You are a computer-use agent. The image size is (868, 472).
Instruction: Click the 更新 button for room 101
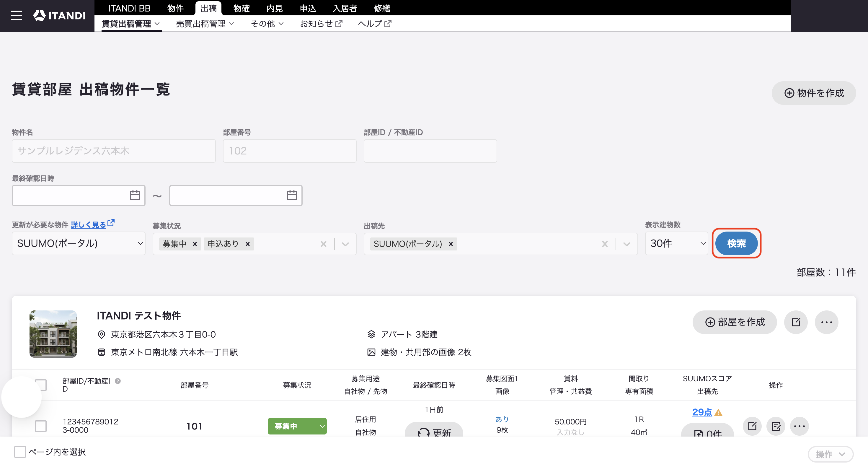(434, 429)
